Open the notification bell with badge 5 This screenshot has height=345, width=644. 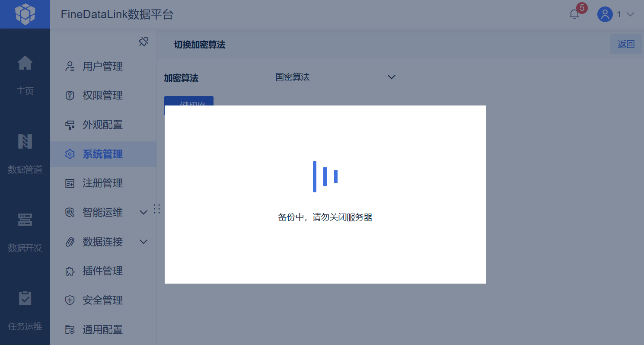pos(574,14)
